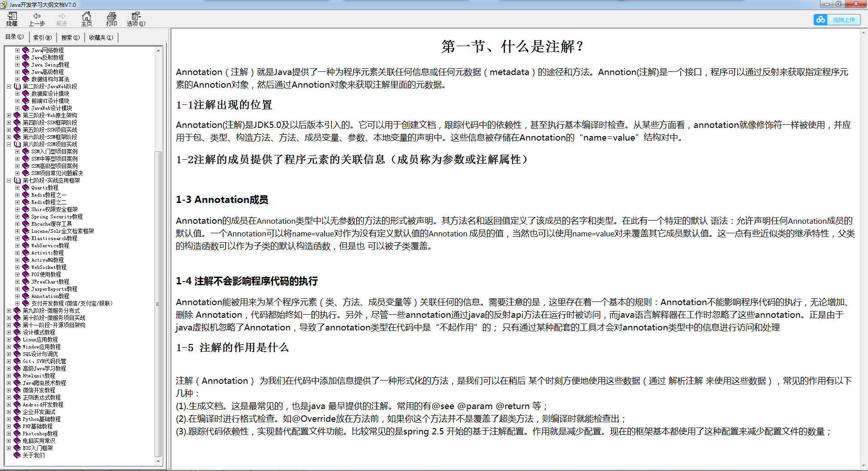Switch to the 索引 tab
Image resolution: width=868 pixels, height=471 pixels.
(42, 38)
